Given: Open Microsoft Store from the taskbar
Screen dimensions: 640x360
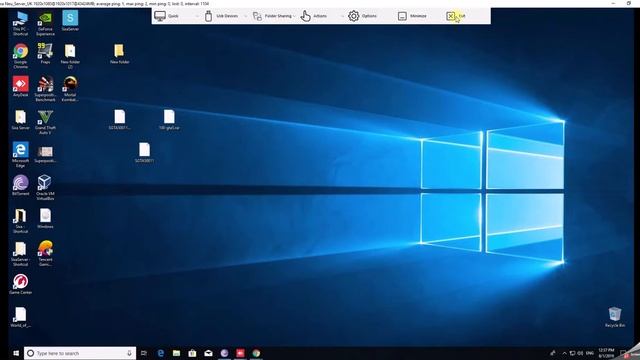Looking at the screenshot, I should [192, 353].
